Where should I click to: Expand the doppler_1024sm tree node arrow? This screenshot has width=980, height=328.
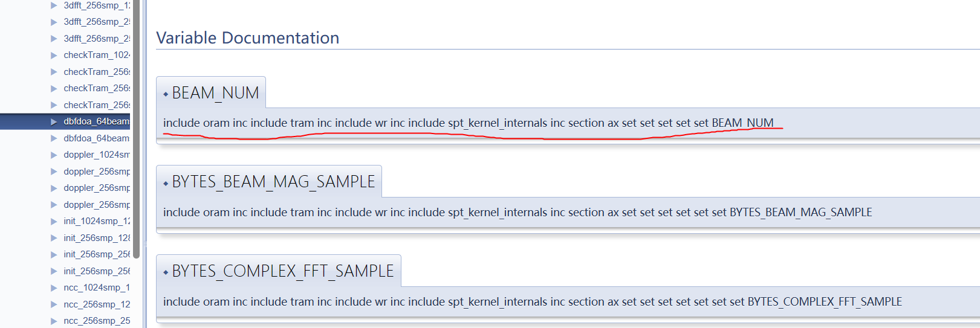tap(54, 155)
